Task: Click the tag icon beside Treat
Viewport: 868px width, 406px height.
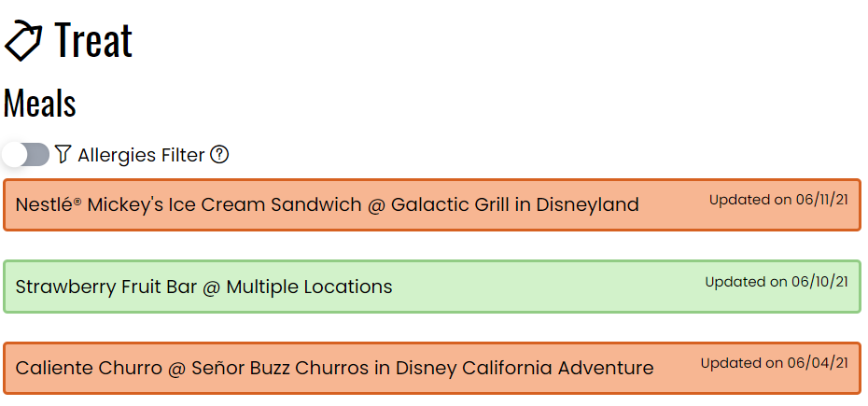Action: tap(23, 40)
